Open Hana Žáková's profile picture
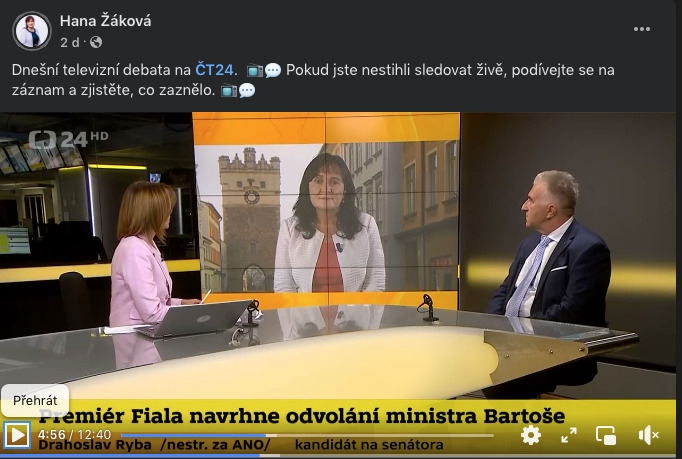The image size is (682, 459). pos(32,31)
